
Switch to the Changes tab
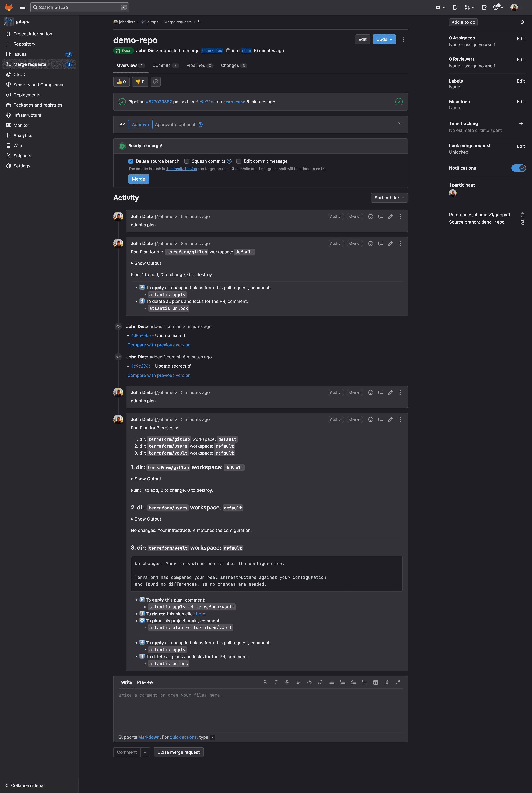[234, 65]
